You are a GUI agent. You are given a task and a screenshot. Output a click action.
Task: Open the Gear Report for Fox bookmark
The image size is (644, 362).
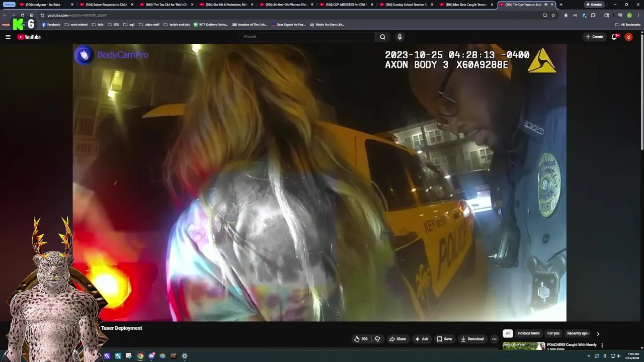coord(289,25)
